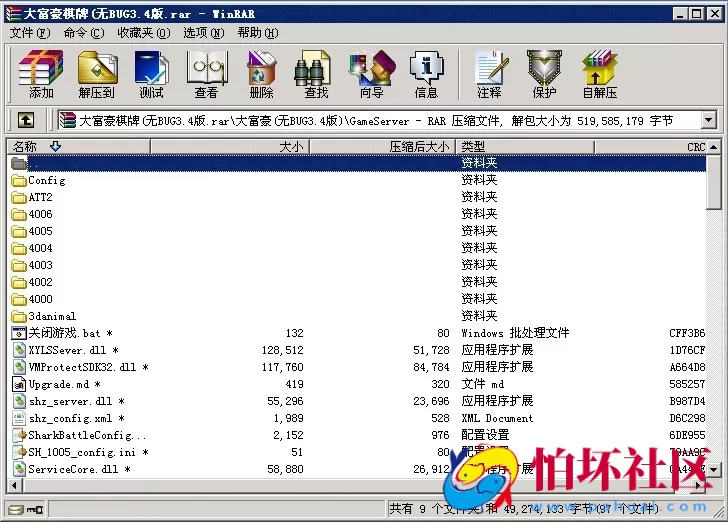The width and height of the screenshot is (728, 522).
Task: Expand the archive path dropdown arrow
Action: (x=708, y=121)
